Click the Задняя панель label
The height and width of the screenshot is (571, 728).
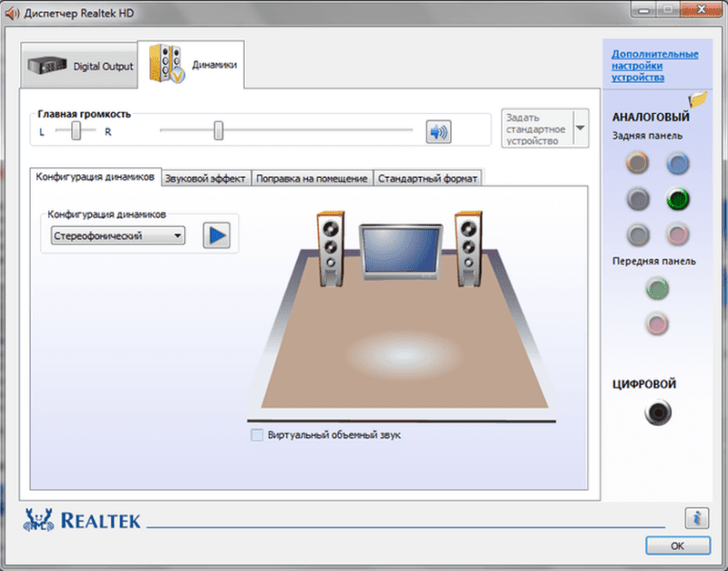(x=648, y=136)
